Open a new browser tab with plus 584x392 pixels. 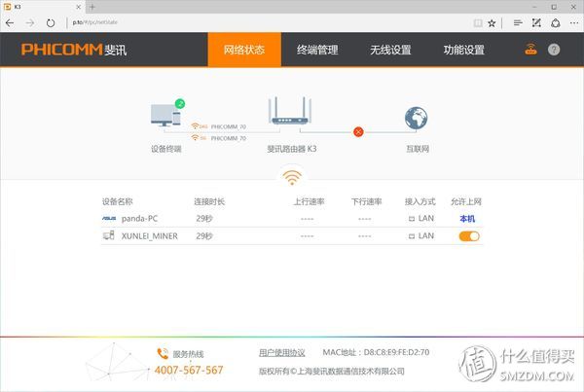[92, 7]
